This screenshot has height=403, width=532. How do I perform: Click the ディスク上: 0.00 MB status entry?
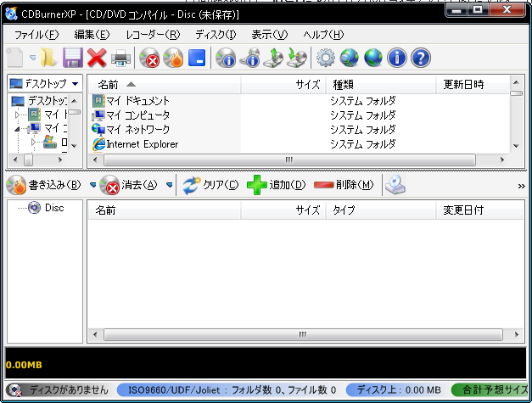click(397, 390)
